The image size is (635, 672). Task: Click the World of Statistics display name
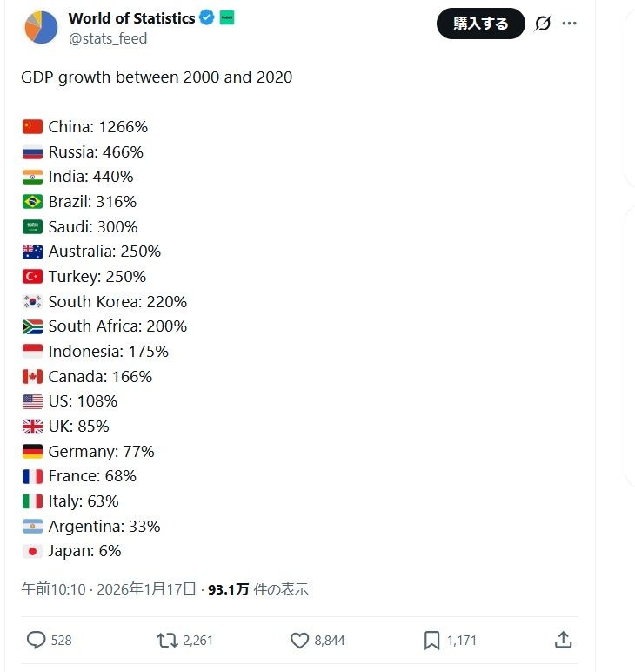click(131, 17)
